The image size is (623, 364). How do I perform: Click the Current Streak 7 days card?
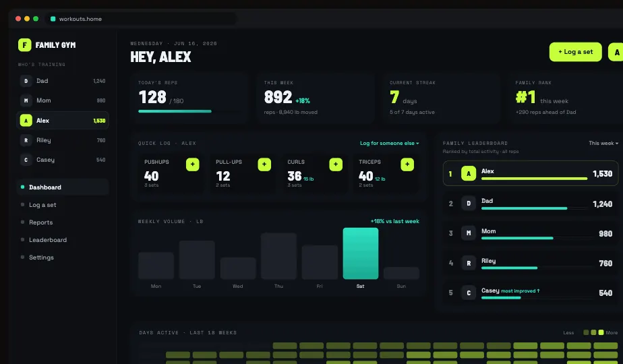pyautogui.click(x=441, y=98)
